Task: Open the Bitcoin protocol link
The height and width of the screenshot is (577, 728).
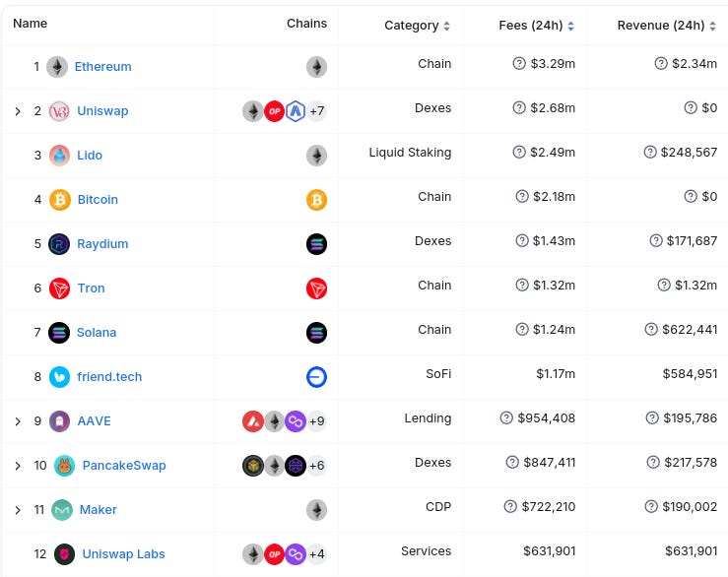Action: tap(98, 200)
